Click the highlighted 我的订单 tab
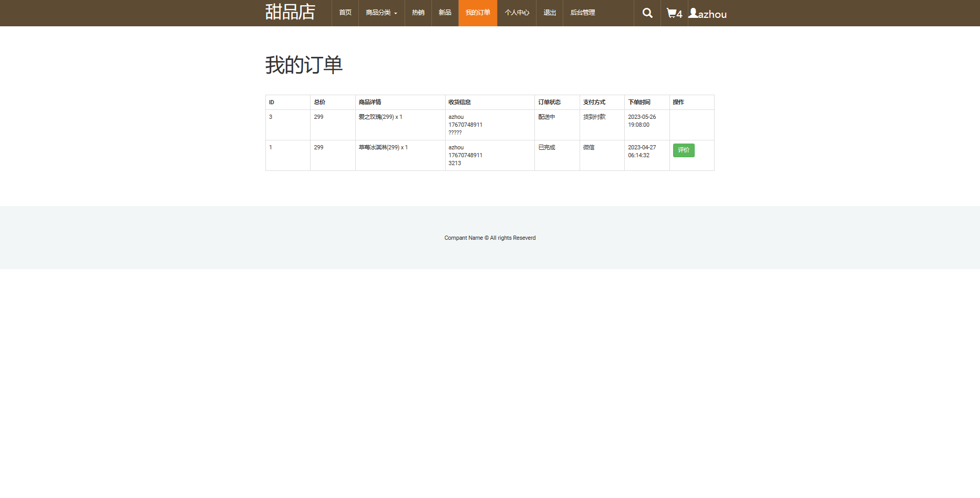 click(478, 13)
